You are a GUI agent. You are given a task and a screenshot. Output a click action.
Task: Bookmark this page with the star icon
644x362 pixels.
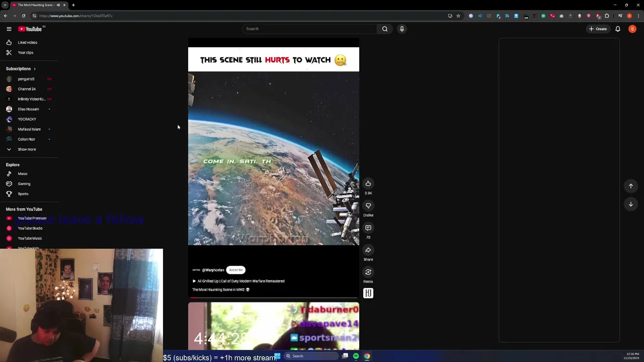[x=458, y=16]
